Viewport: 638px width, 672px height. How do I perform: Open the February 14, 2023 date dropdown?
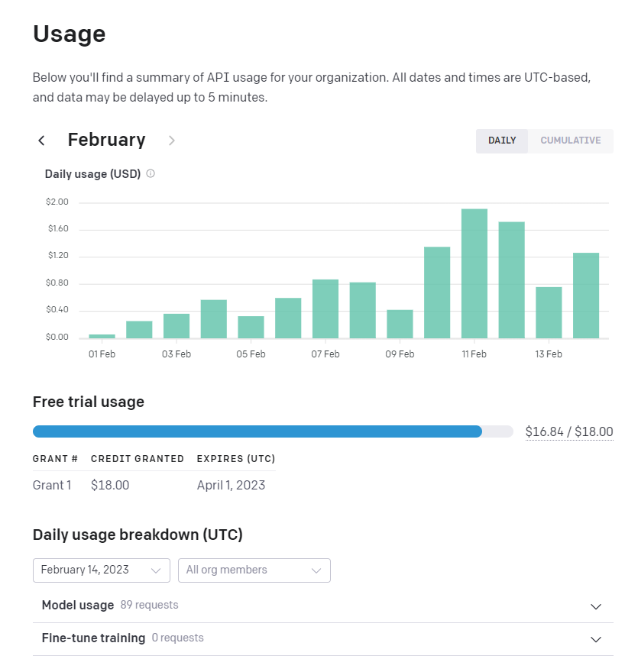(x=101, y=570)
